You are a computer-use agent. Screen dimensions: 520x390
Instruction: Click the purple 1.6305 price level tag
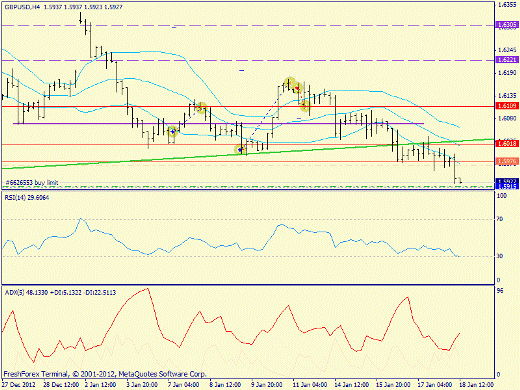tap(507, 25)
